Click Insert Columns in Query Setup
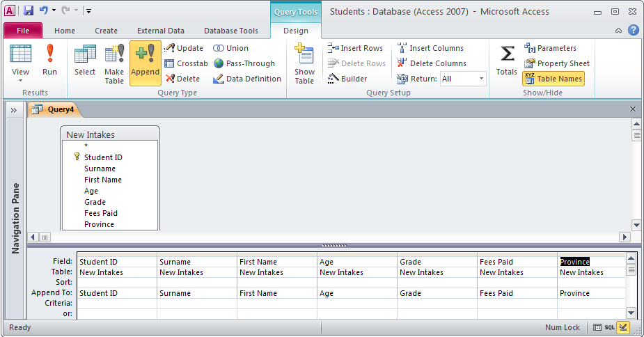Viewport: 644px width, 337px height. 430,48
